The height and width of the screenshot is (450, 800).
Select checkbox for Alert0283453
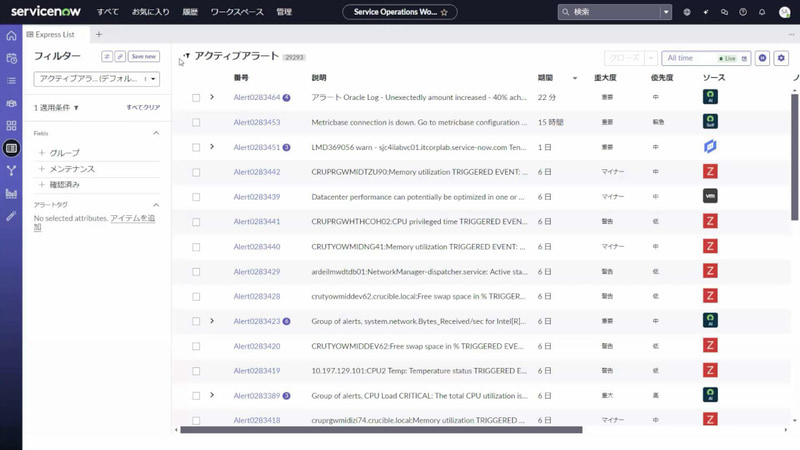[x=196, y=122]
